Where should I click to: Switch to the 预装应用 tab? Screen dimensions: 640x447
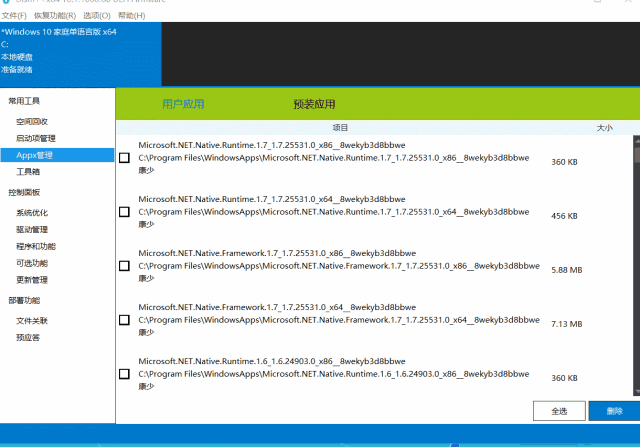click(x=314, y=104)
